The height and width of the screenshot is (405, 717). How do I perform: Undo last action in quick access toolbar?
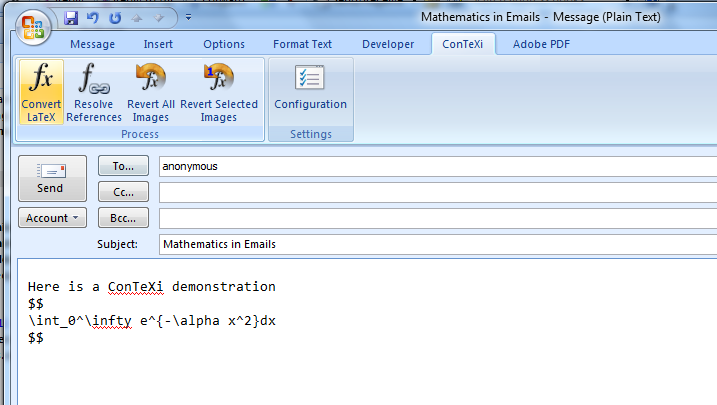(93, 18)
